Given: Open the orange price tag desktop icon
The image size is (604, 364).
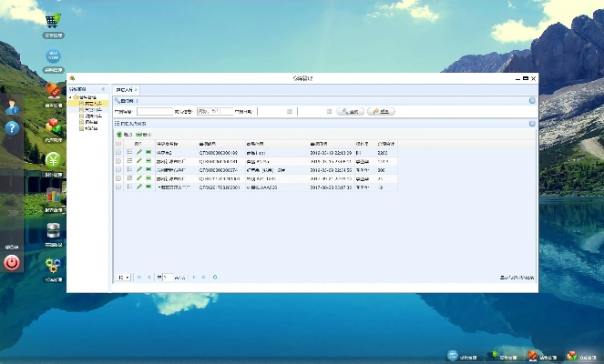Looking at the screenshot, I should 53,91.
